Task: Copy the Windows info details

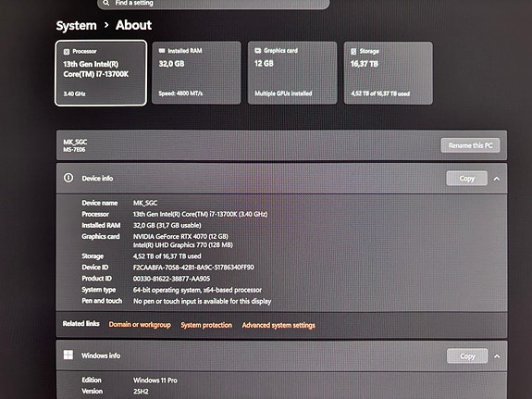Action: coord(467,356)
